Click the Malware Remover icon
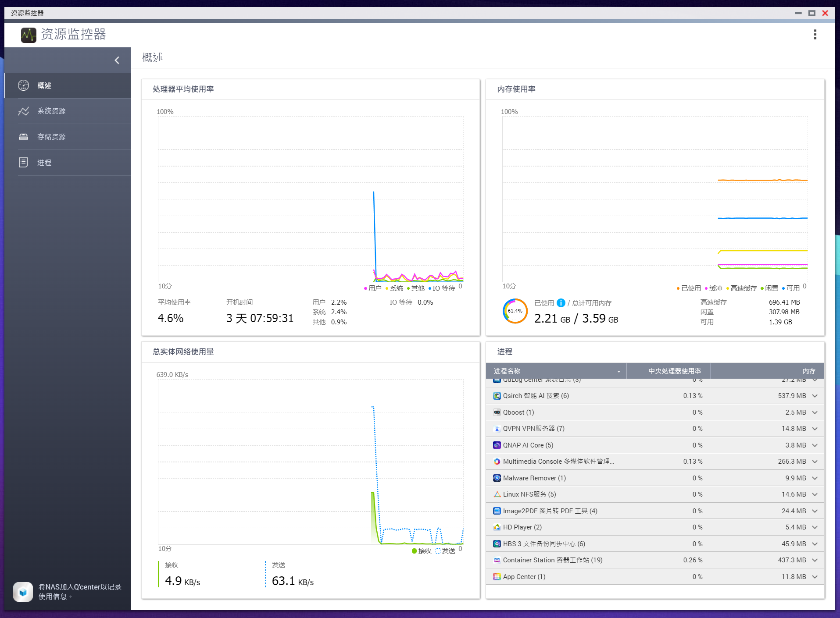The height and width of the screenshot is (618, 840). pyautogui.click(x=497, y=478)
